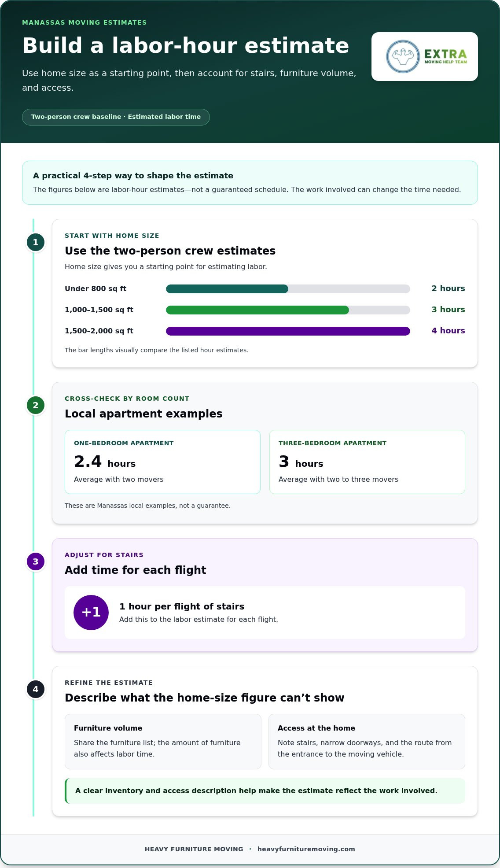Open the heavyfurnituremoving.com link
Image resolution: width=500 pixels, height=868 pixels.
[x=306, y=849]
